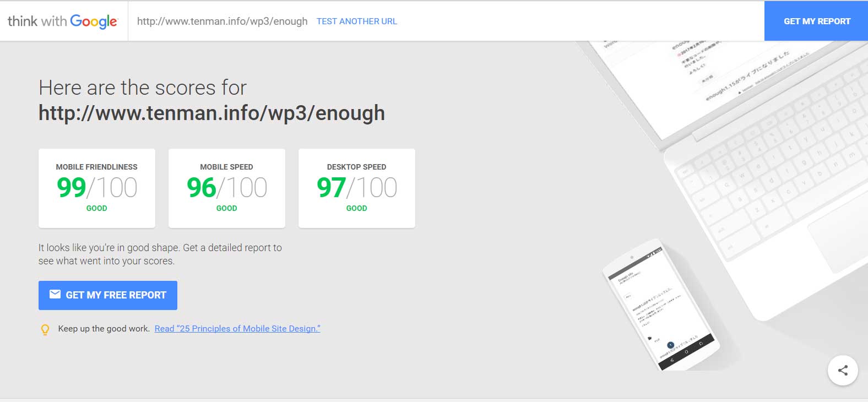Select the Desktop Speed 97/100 score card
Viewport: 868px width, 402px height.
(x=357, y=188)
